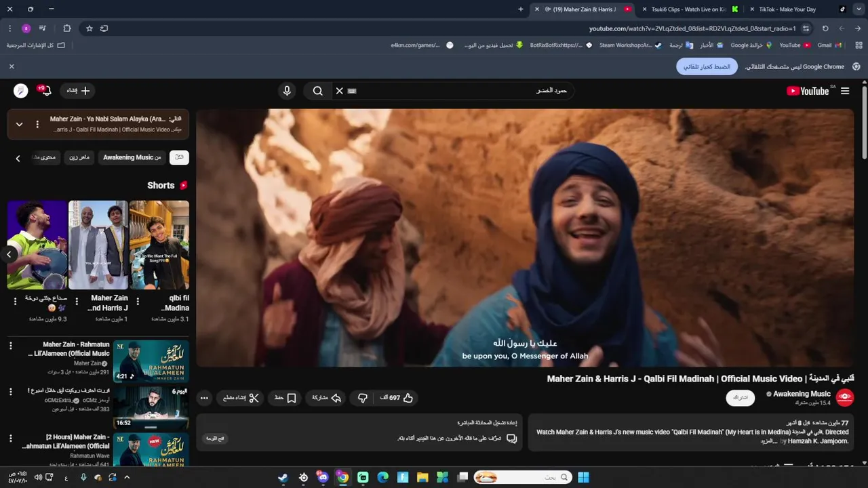The height and width of the screenshot is (488, 868).
Task: Collapse the mix playlist panel chevron
Action: (19, 124)
